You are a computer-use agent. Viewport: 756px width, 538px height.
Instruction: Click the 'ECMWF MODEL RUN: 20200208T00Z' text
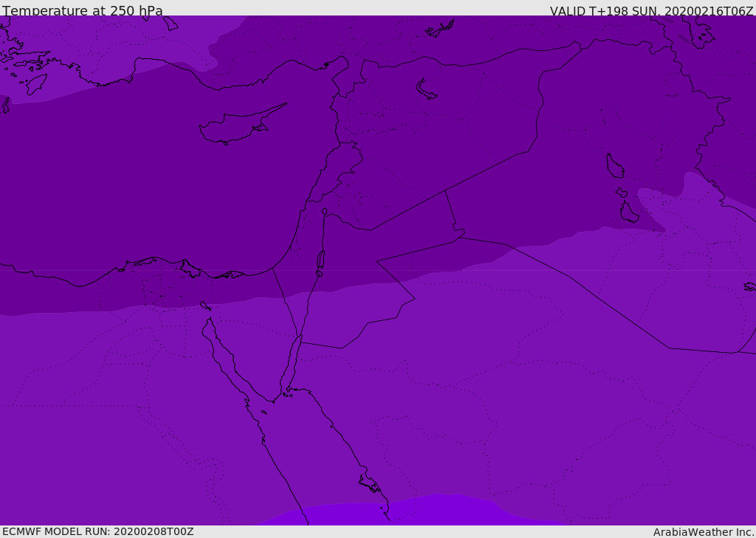[98, 531]
